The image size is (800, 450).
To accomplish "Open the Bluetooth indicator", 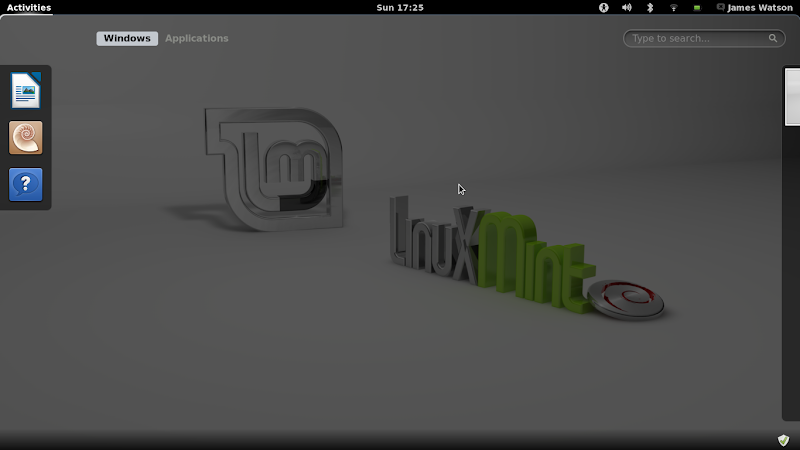I will pyautogui.click(x=650, y=8).
